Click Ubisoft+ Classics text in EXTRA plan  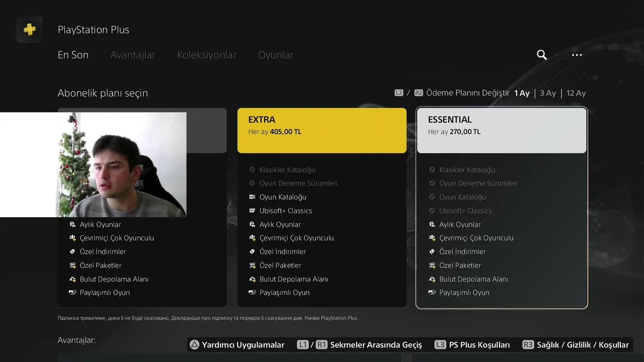pos(286,211)
